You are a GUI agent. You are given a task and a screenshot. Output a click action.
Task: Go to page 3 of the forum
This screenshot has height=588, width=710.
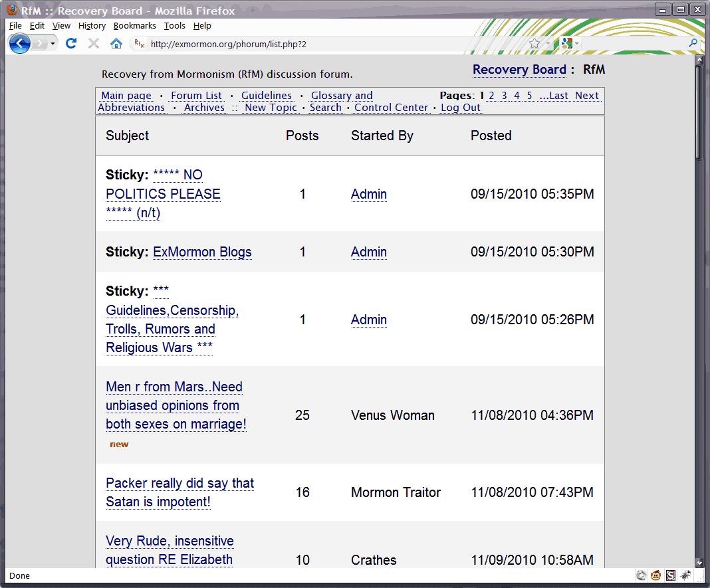coord(504,96)
